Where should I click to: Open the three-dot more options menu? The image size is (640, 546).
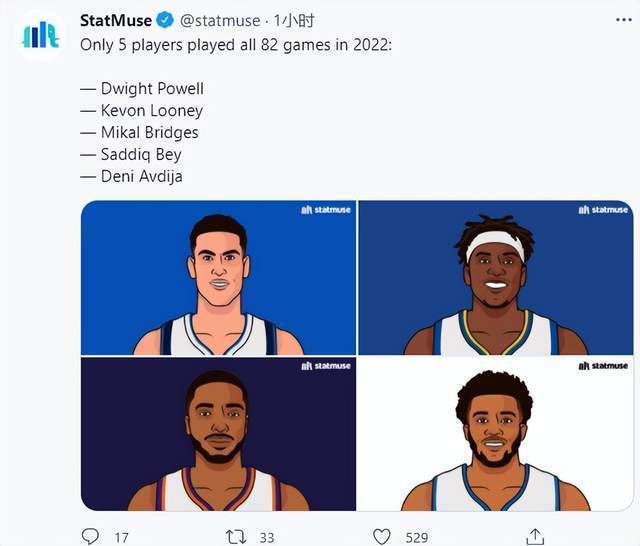pos(624,20)
